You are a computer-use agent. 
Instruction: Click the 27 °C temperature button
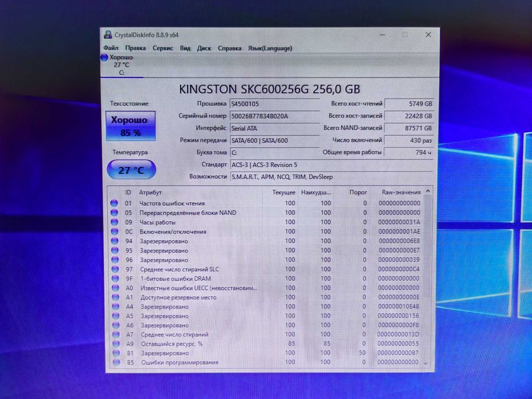tap(131, 170)
